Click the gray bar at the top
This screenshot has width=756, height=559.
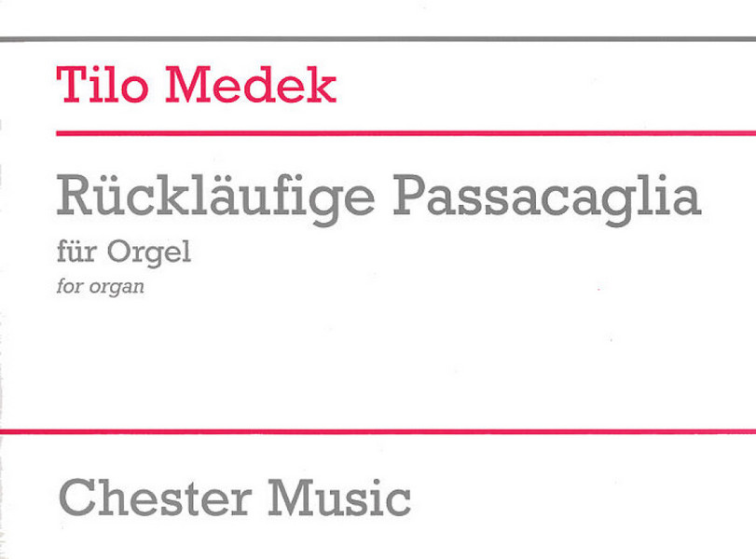(378, 38)
